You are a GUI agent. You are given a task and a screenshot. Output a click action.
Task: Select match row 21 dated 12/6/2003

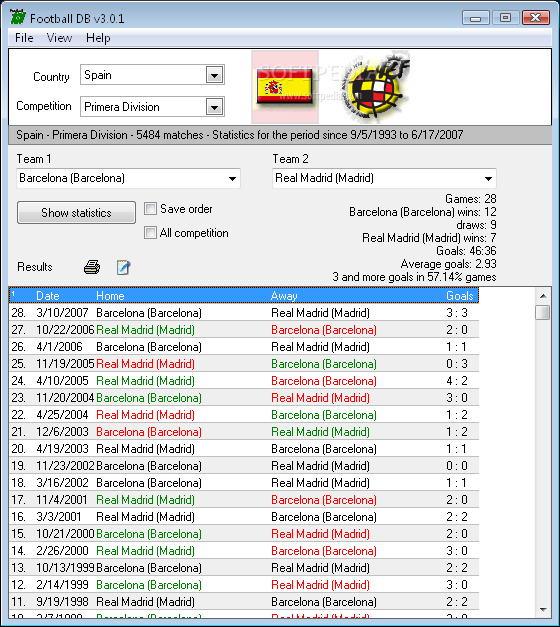pyautogui.click(x=244, y=432)
